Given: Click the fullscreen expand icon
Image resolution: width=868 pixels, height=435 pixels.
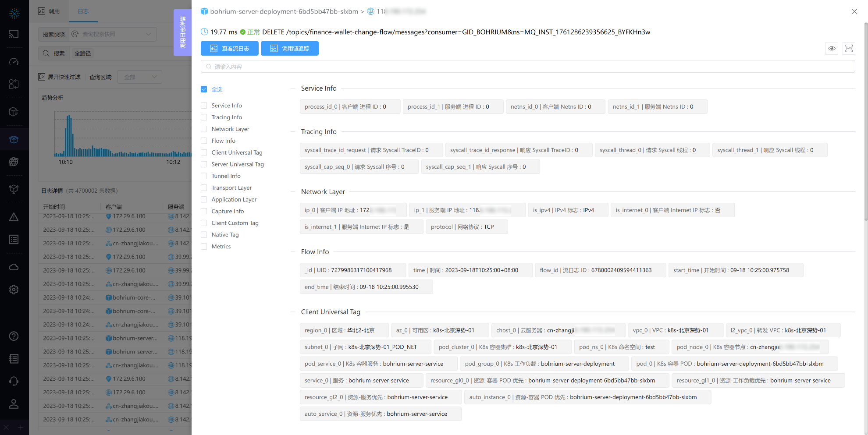Looking at the screenshot, I should tap(849, 49).
